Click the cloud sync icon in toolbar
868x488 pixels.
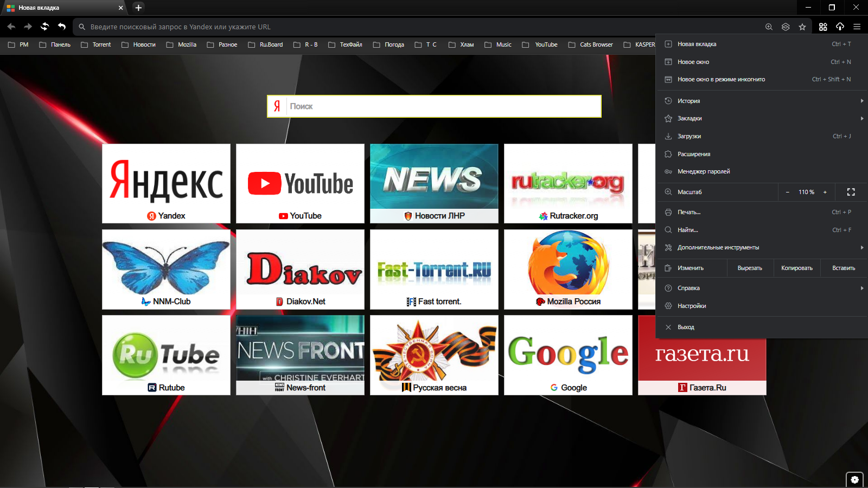pos(840,27)
